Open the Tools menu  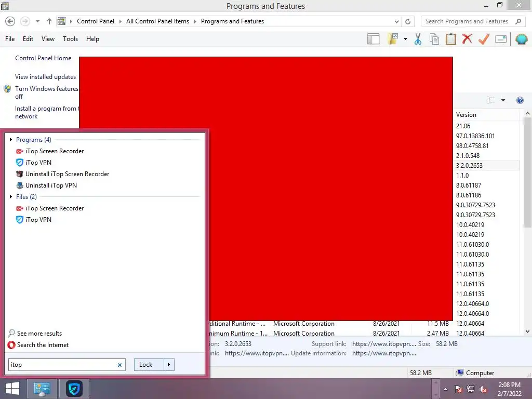click(x=70, y=38)
